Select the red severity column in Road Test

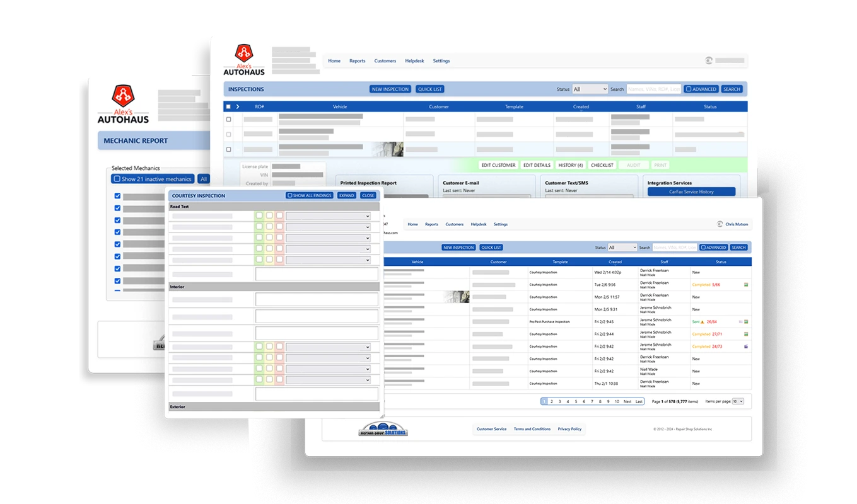coord(279,216)
